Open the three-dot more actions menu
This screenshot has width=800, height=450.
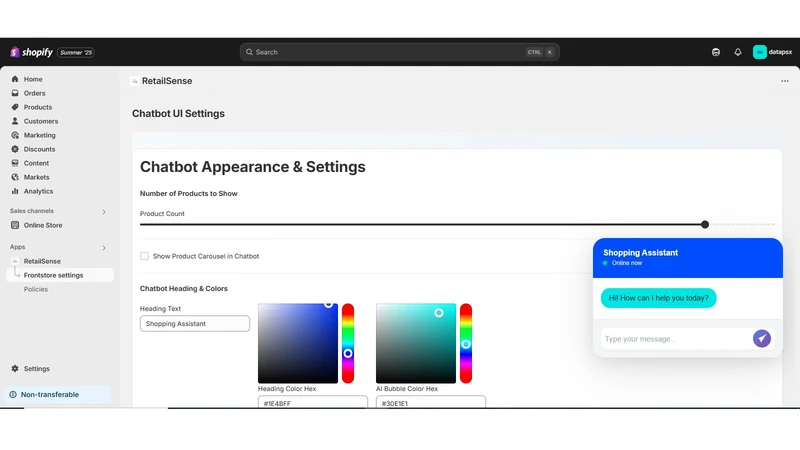coord(785,81)
